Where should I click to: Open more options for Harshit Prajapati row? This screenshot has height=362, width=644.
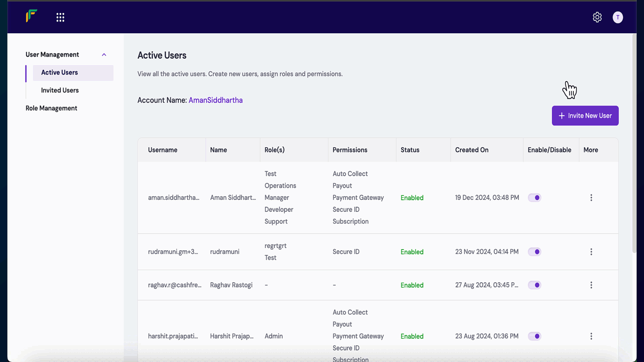(x=591, y=336)
